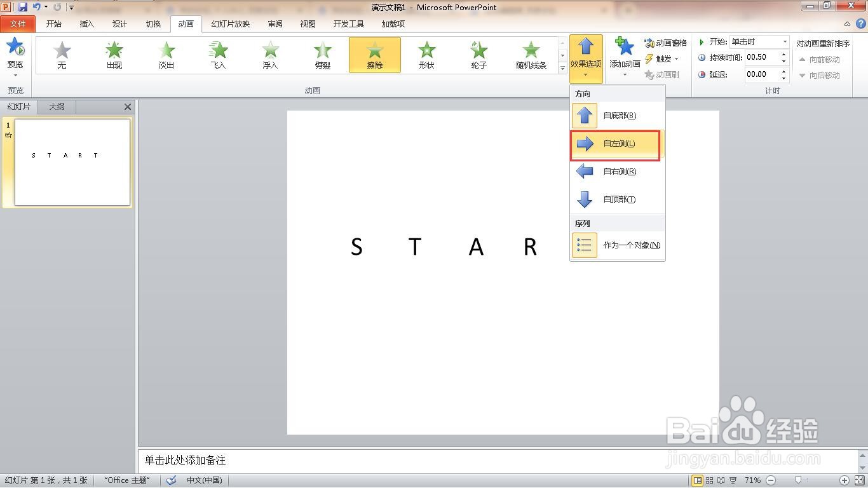
Task: Choose 自右侧 (From Right) direction
Action: [618, 172]
